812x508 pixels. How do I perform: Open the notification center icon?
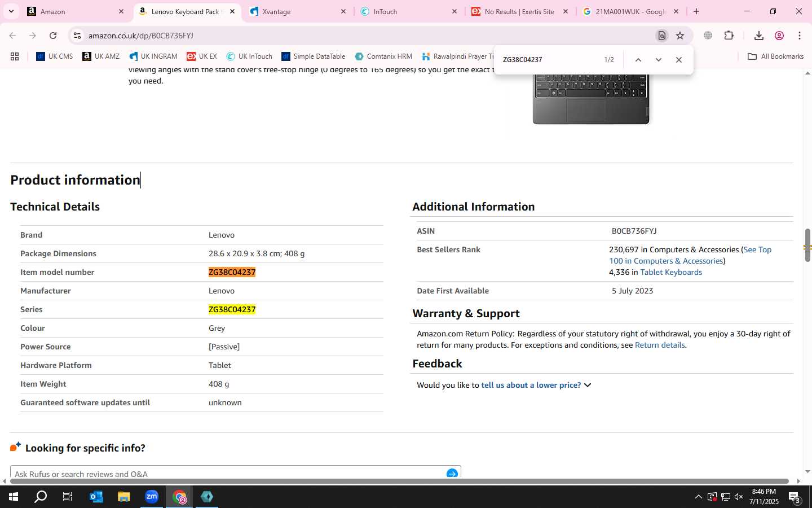[795, 497]
